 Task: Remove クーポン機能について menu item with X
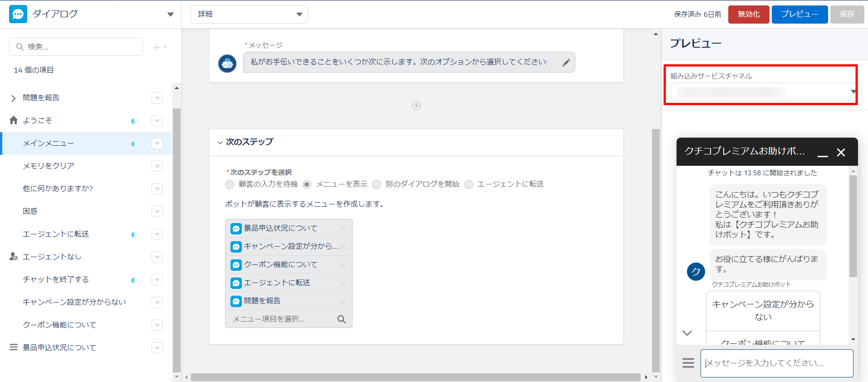coord(343,265)
